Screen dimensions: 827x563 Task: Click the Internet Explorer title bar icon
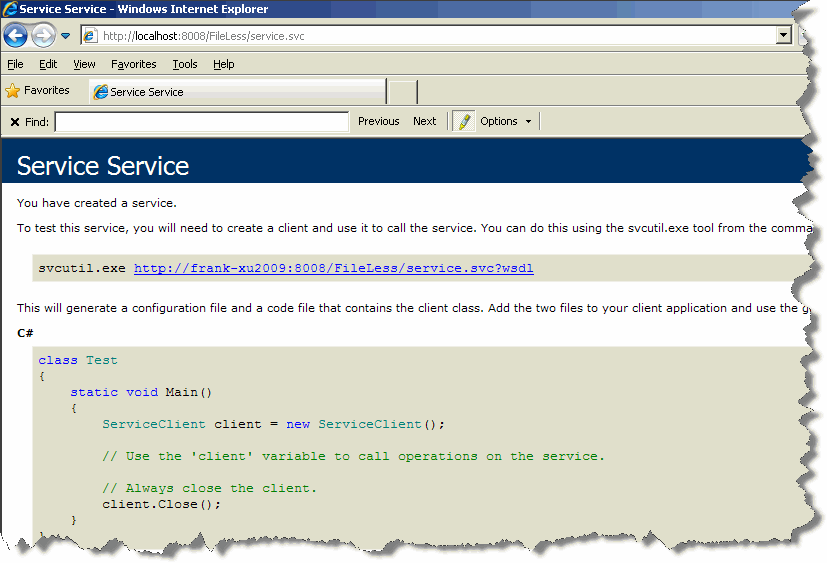[9, 9]
